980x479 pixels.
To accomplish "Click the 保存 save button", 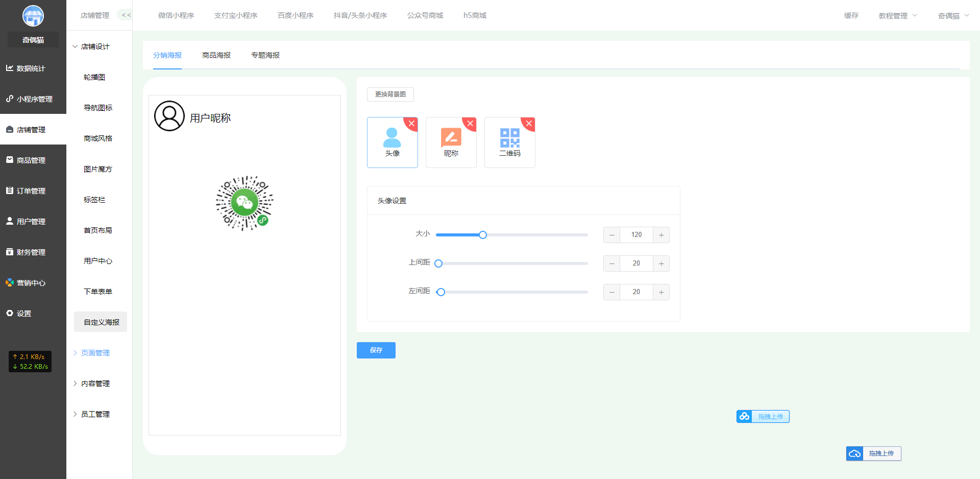I will [x=376, y=350].
